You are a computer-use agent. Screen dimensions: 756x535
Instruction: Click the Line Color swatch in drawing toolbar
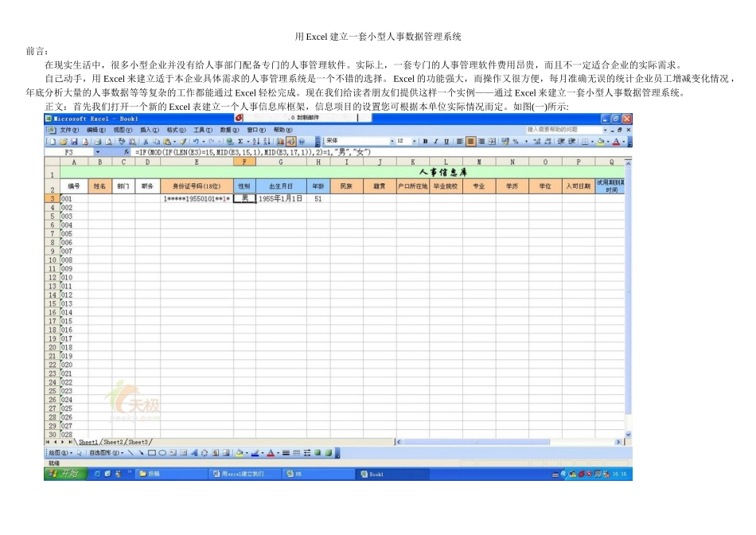pyautogui.click(x=255, y=452)
